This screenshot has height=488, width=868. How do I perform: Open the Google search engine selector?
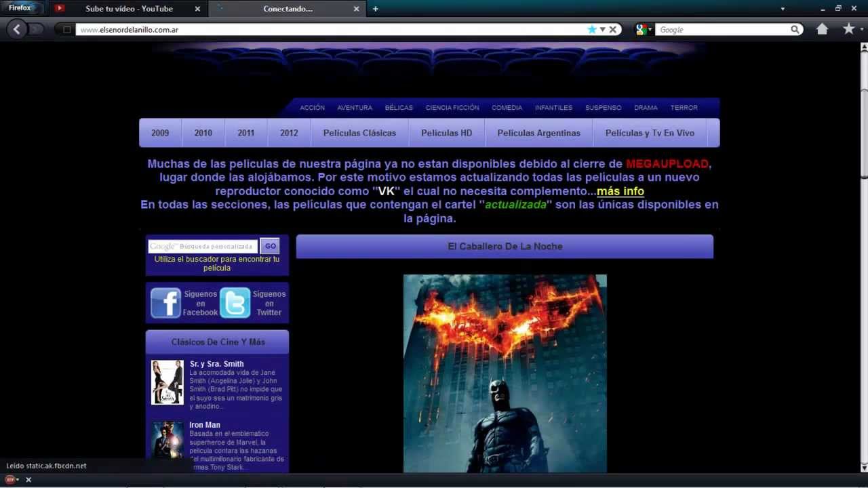click(x=644, y=30)
